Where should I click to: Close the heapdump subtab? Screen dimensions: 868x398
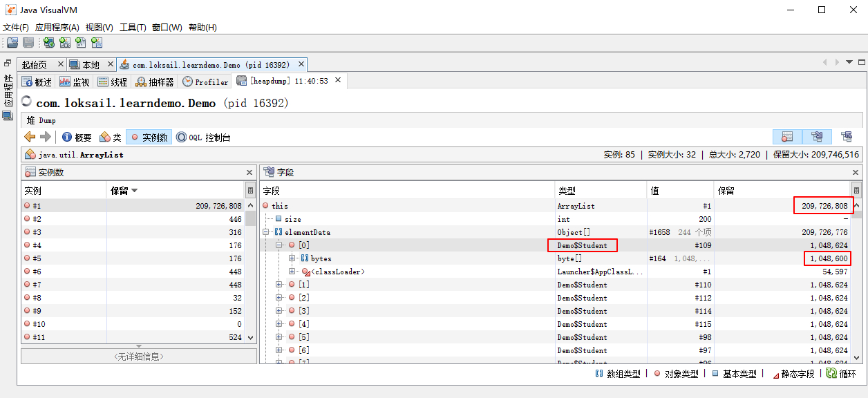coord(338,81)
